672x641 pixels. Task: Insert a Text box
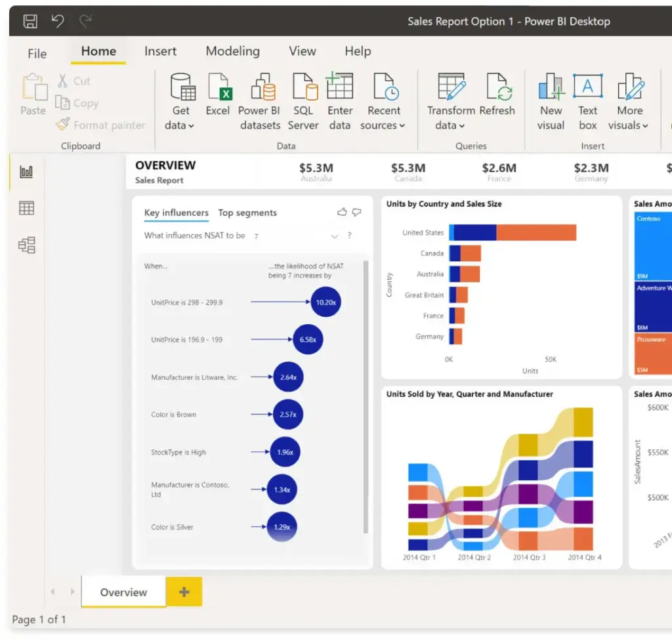click(587, 102)
